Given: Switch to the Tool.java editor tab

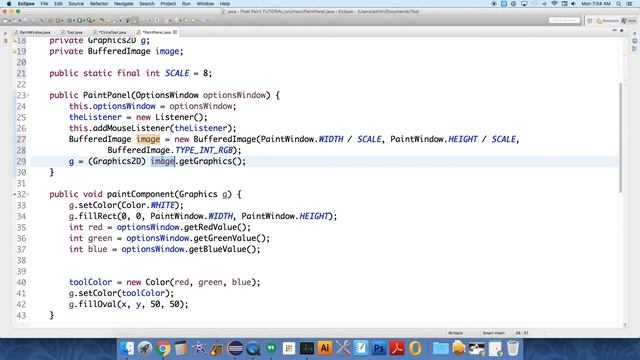Looking at the screenshot, I should [72, 32].
